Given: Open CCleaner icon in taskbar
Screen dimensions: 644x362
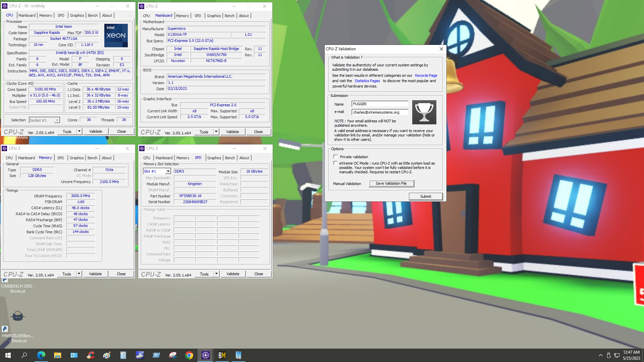Looking at the screenshot, I should (91, 355).
